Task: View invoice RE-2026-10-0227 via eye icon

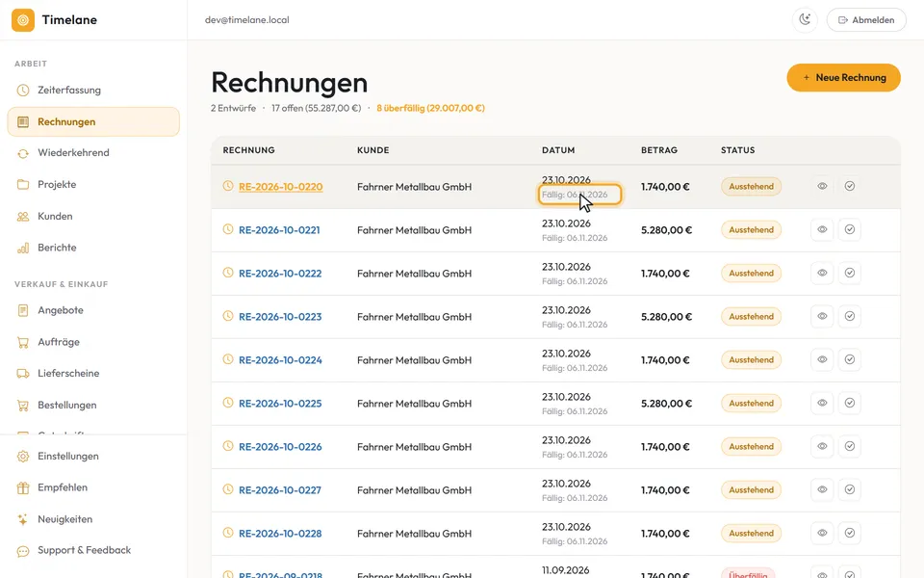Action: click(822, 489)
